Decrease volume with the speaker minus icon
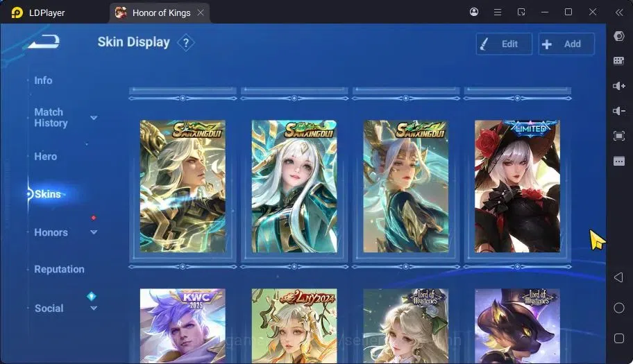This screenshot has width=633, height=364. coord(619,111)
